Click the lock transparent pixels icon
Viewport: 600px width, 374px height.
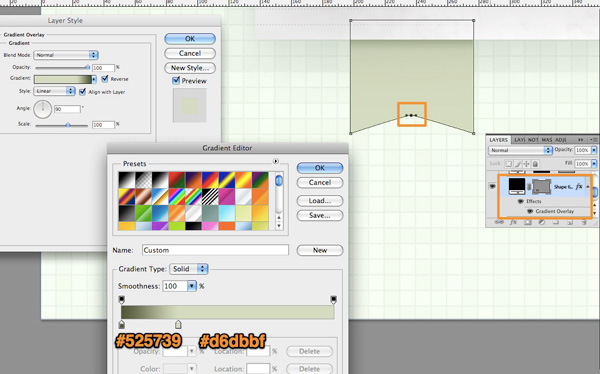(x=508, y=164)
